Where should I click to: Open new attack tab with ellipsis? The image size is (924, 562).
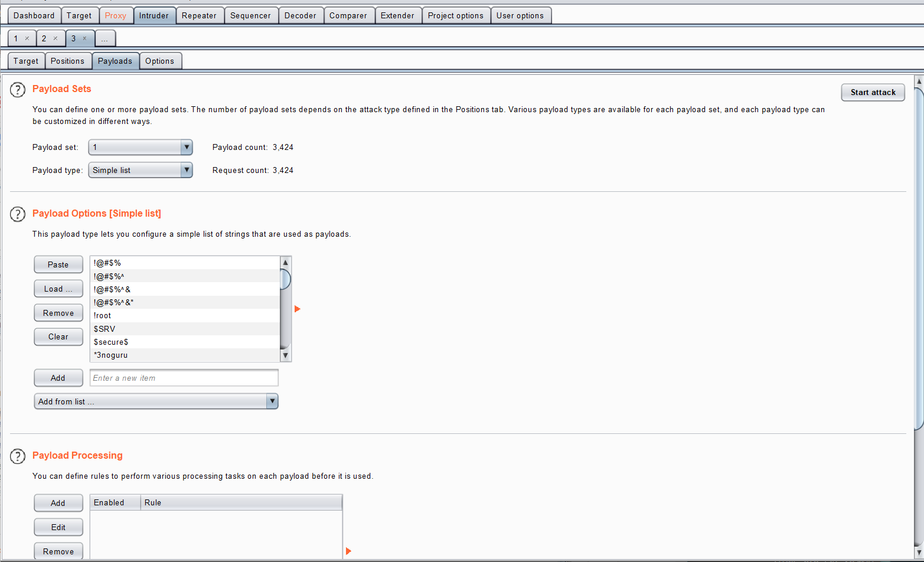[x=105, y=38]
